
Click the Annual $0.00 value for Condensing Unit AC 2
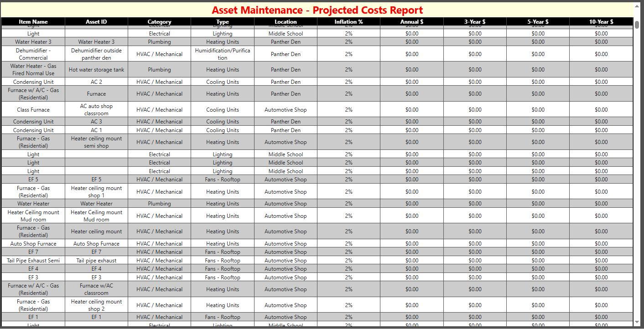pos(411,82)
